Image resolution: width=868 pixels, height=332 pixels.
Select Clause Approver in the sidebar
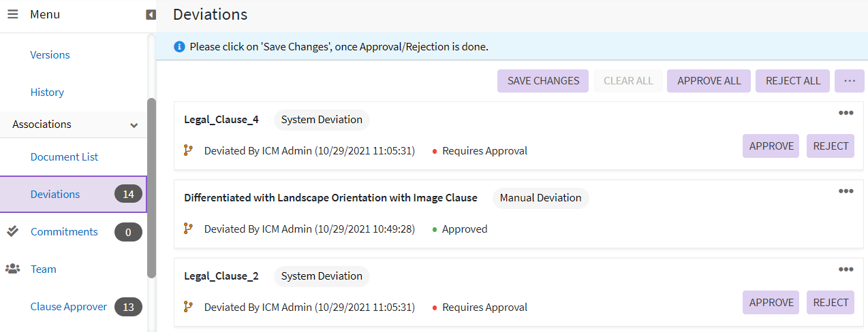(x=69, y=306)
